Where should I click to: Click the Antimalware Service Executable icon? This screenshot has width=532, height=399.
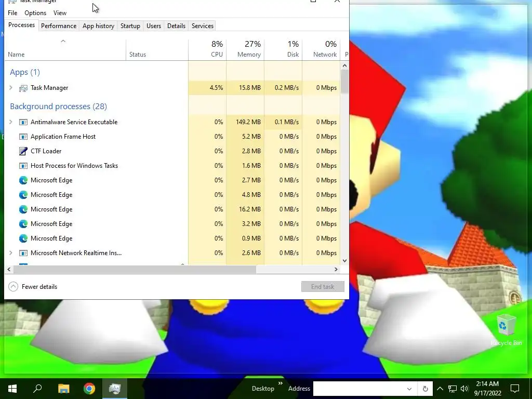point(23,122)
